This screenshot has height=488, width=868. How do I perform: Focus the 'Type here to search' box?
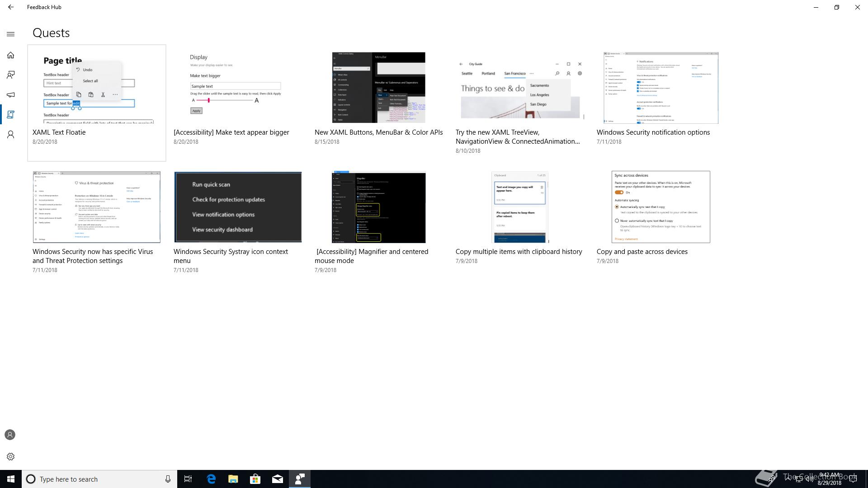[99, 479]
